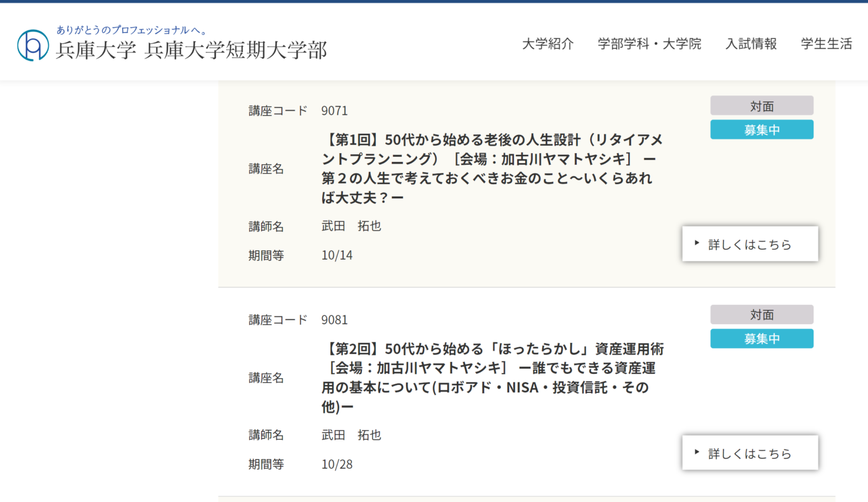Click 詳しくはこちら for course 9071
This screenshot has height=502, width=868.
click(x=750, y=244)
